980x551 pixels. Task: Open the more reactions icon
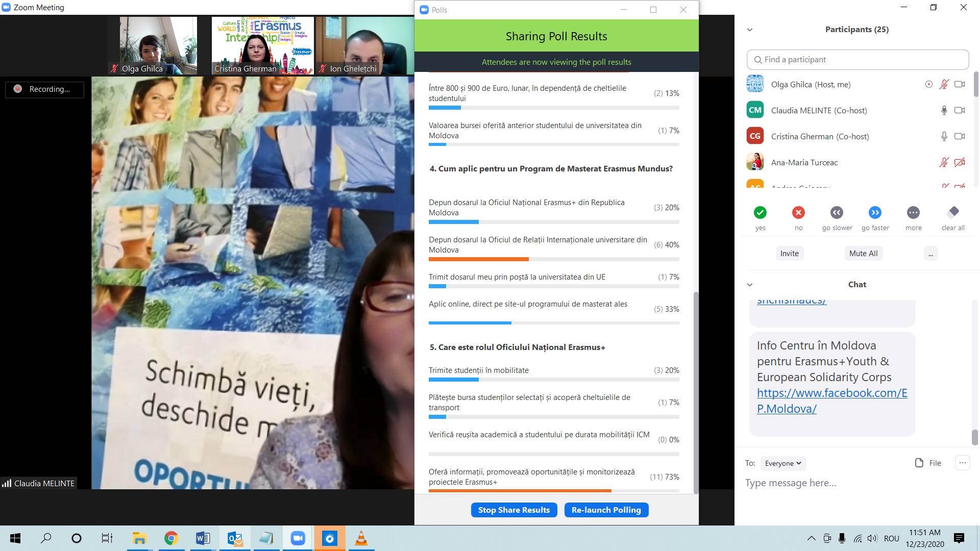[913, 212]
